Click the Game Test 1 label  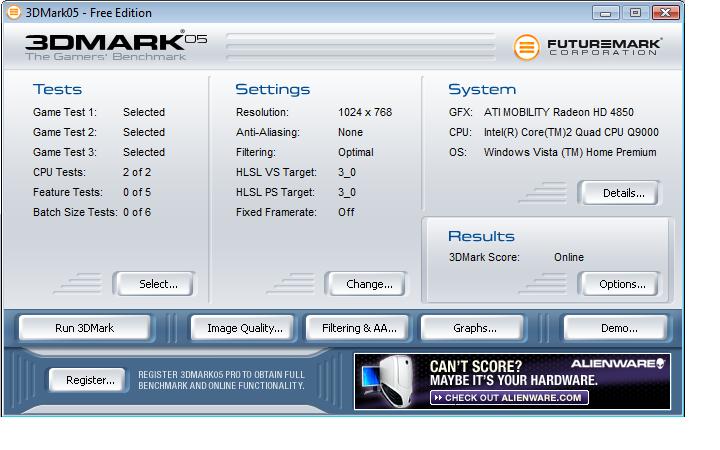click(65, 112)
